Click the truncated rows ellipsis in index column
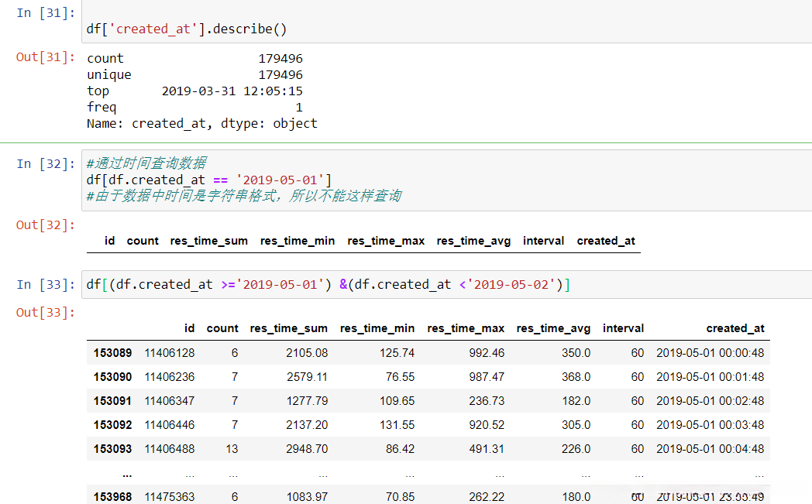Screen dimensions: 812x504 (x=126, y=474)
